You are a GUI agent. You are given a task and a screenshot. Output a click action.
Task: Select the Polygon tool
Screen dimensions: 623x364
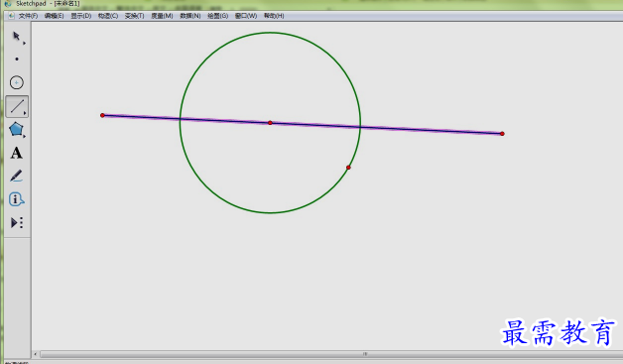[16, 129]
